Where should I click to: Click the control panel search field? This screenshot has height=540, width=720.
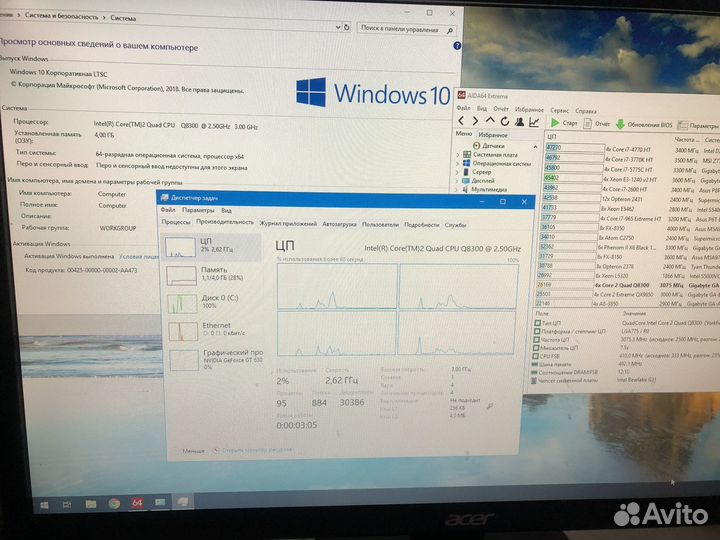pos(406,29)
